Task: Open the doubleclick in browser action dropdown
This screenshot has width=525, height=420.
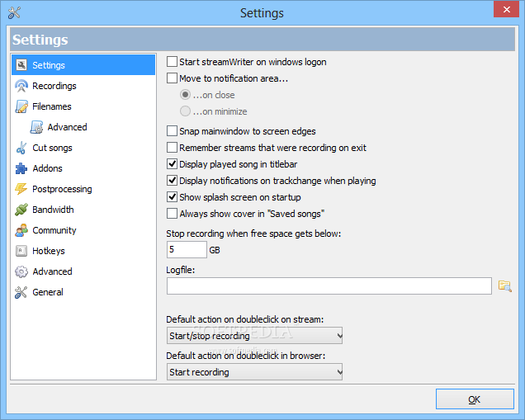Action: tap(254, 372)
